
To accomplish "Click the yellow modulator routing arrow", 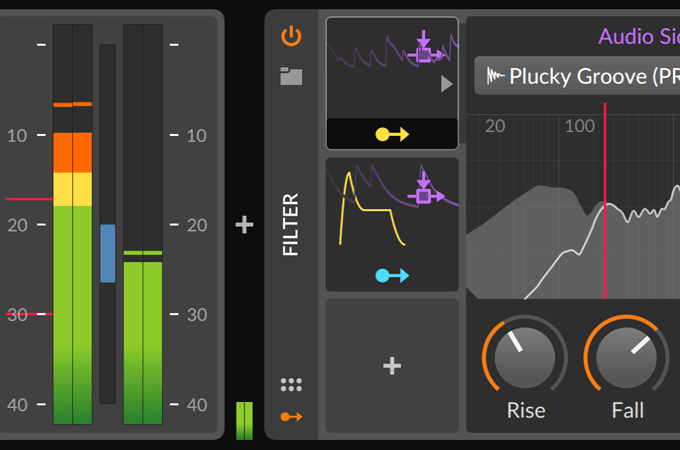I will (x=392, y=134).
